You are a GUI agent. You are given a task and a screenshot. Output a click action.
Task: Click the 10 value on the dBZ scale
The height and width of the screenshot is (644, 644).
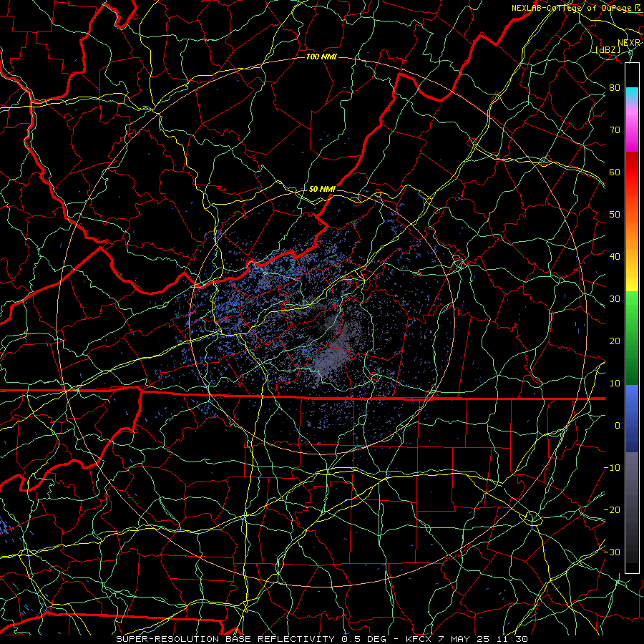pyautogui.click(x=615, y=384)
